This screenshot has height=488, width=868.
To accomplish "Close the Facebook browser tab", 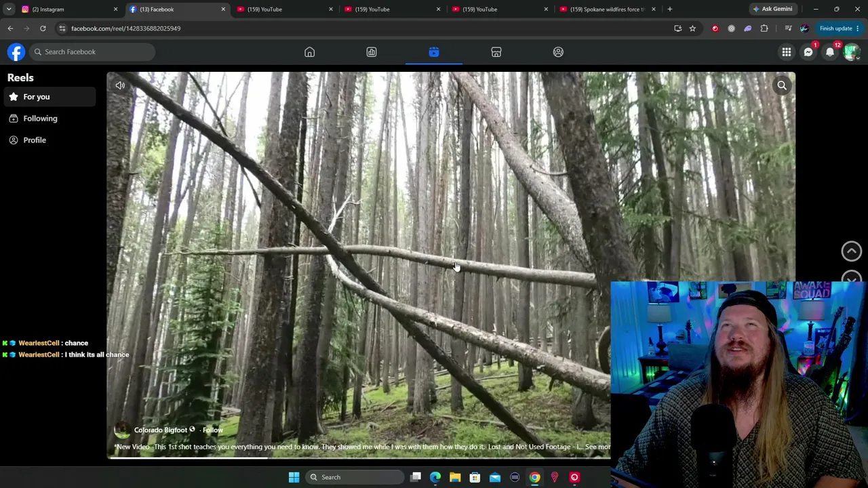I will (223, 9).
